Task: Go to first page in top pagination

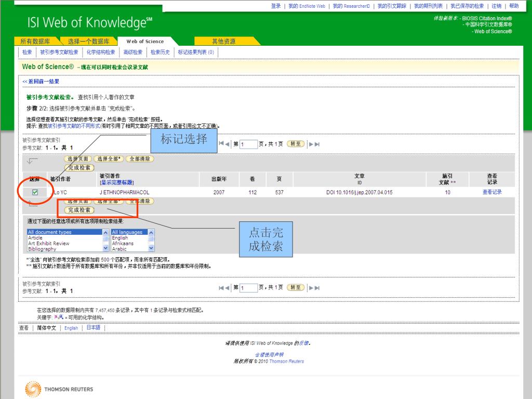Action: click(221, 144)
